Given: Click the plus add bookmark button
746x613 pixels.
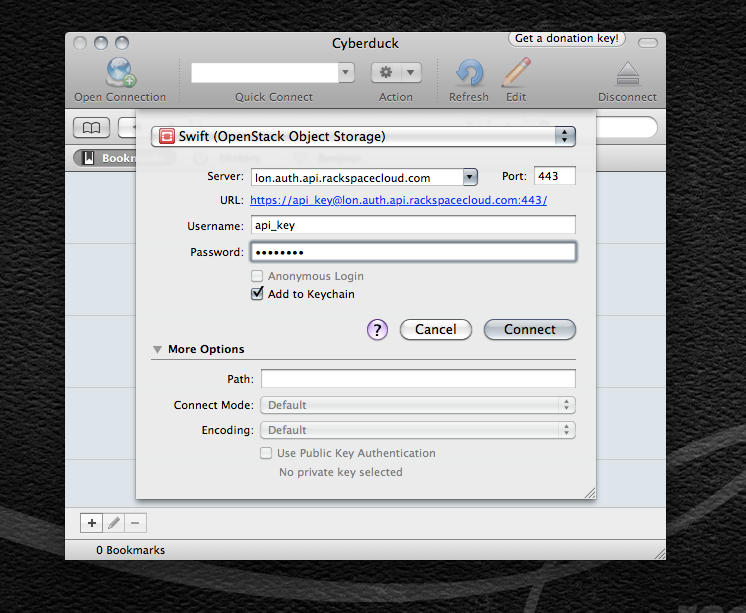Looking at the screenshot, I should (92, 523).
